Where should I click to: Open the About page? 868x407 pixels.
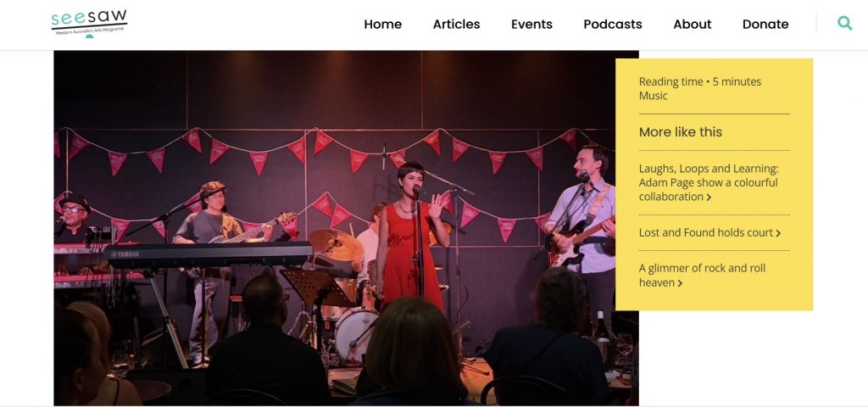[x=692, y=25]
